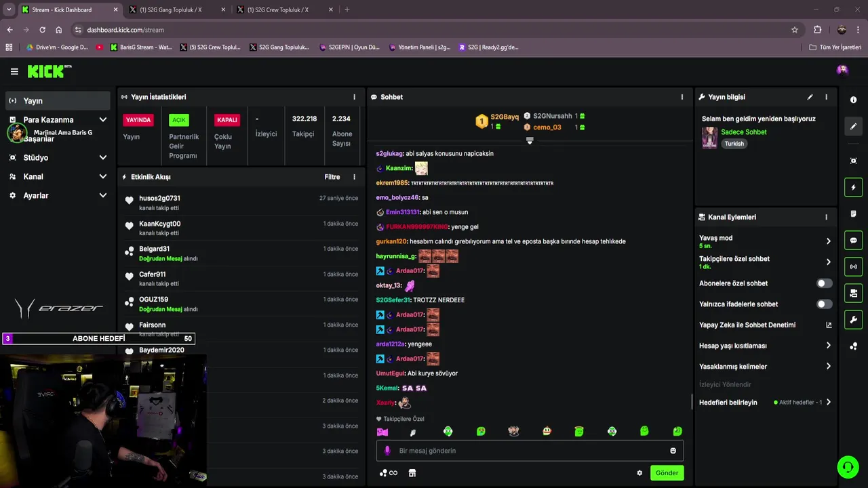Screen dimensions: 868x488
Task: Edit stream info with Yayın bilgisi pencil
Action: tap(810, 97)
